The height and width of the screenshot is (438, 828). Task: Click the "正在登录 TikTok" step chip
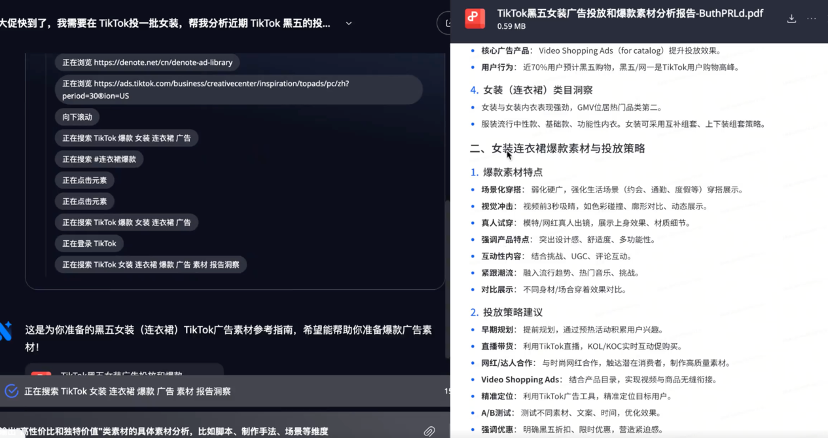click(89, 244)
